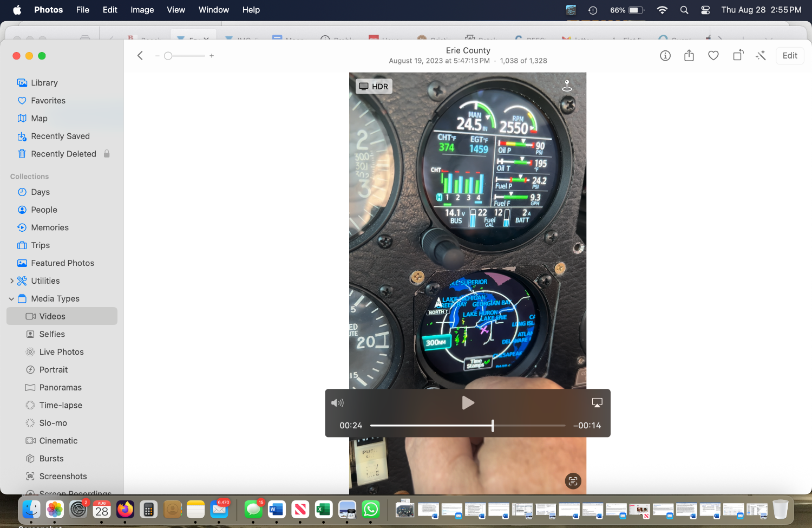The image size is (812, 528).
Task: Toggle the HDR badge on video
Action: 374,86
